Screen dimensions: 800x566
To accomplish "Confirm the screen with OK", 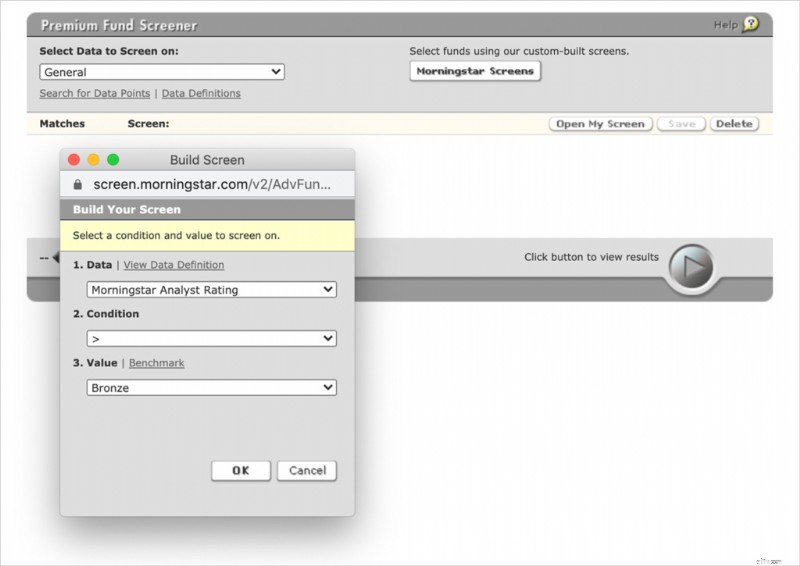I will pyautogui.click(x=241, y=471).
